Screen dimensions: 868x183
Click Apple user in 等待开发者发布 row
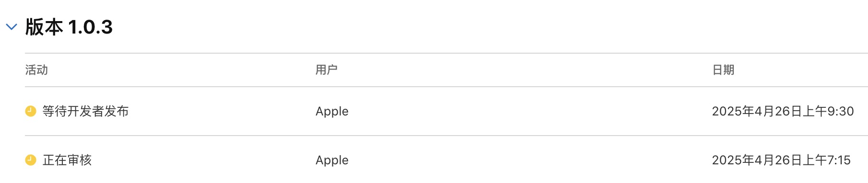pos(332,112)
